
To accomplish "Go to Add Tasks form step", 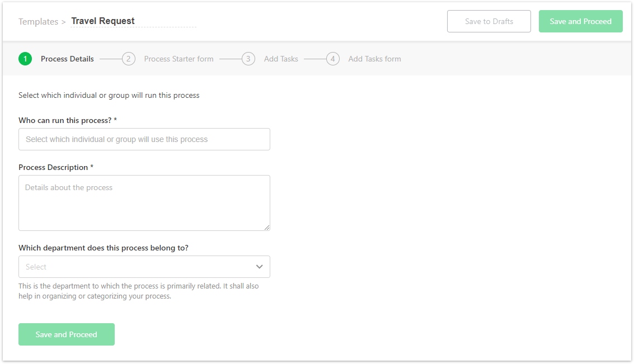I will (x=375, y=59).
